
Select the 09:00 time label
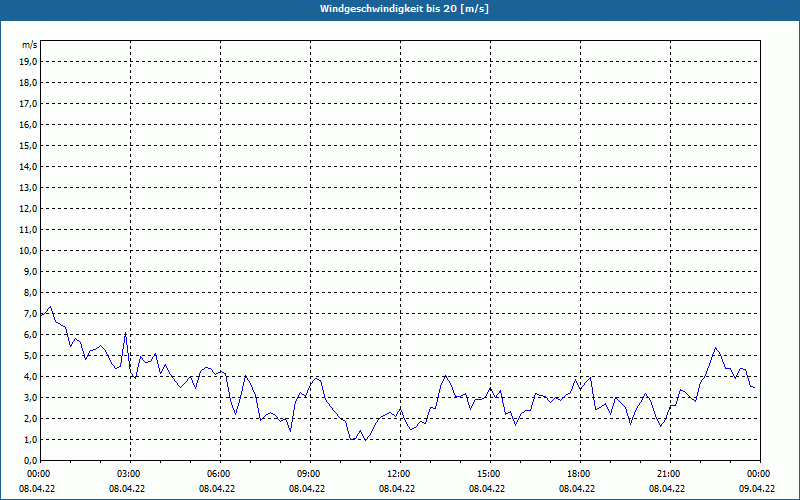[307, 474]
